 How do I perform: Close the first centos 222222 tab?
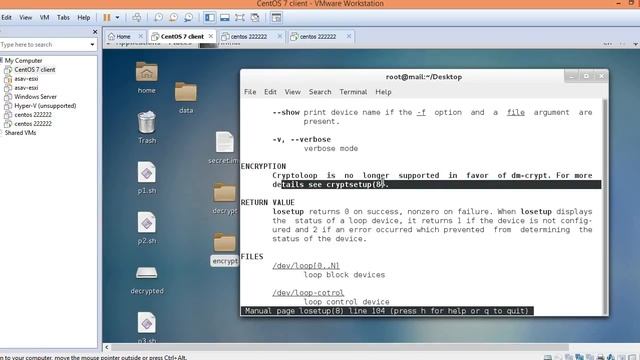click(280, 36)
